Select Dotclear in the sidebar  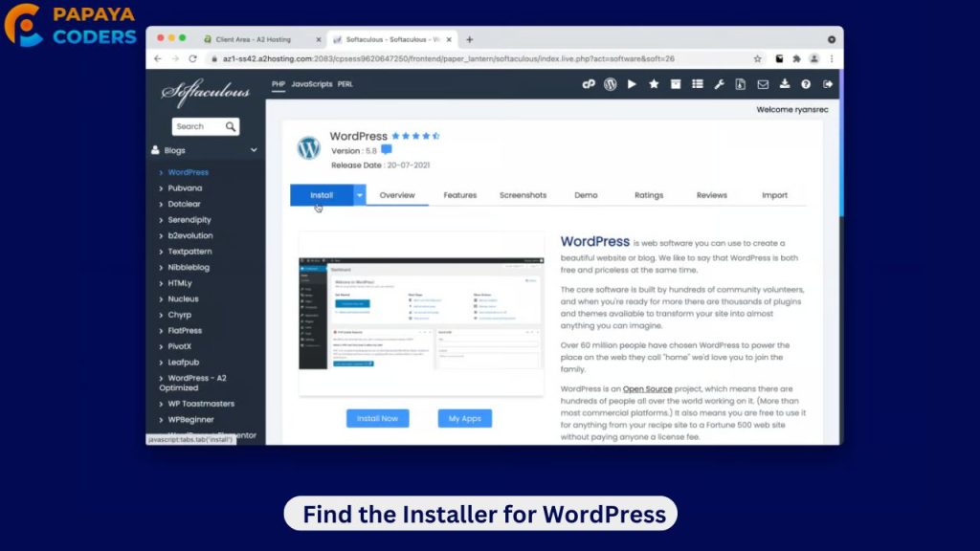(x=184, y=204)
